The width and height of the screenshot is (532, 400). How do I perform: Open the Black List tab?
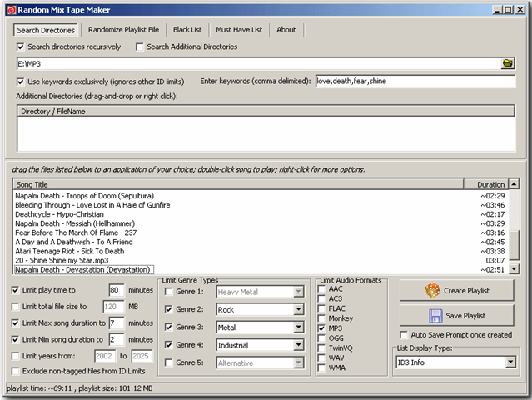pyautogui.click(x=187, y=30)
